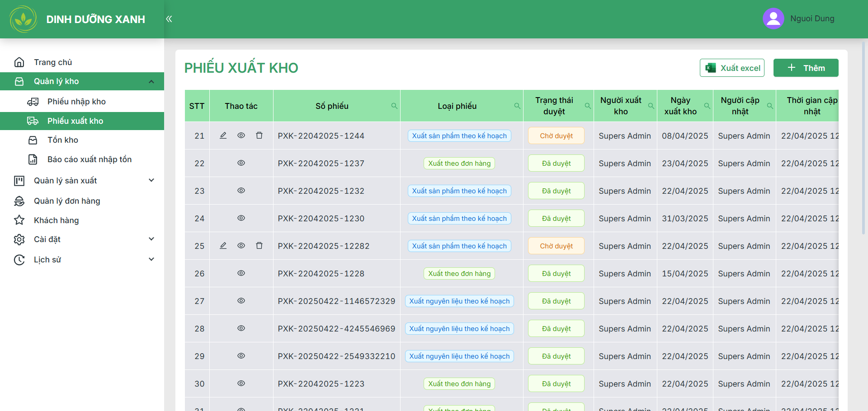Screen dimensions: 868x411
Task: View details of PXK-22042025-1237
Action: pyautogui.click(x=241, y=163)
